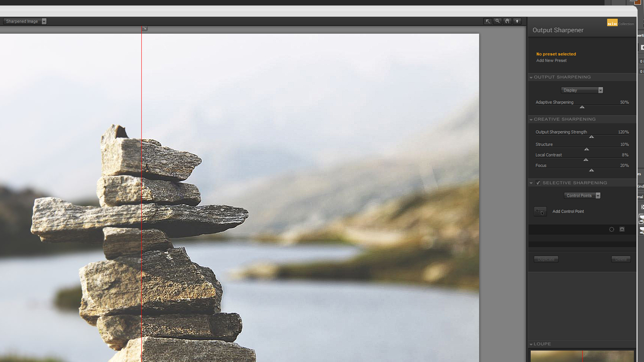Toggle the Selective Sharpening checkbox
The width and height of the screenshot is (644, 362).
(x=538, y=183)
